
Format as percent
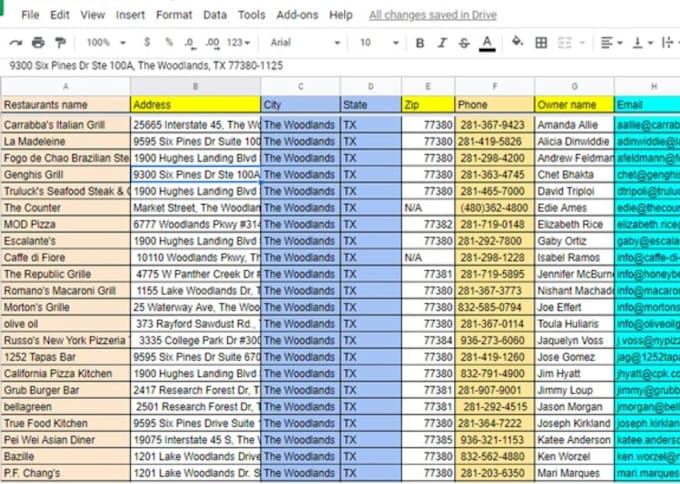(169, 42)
